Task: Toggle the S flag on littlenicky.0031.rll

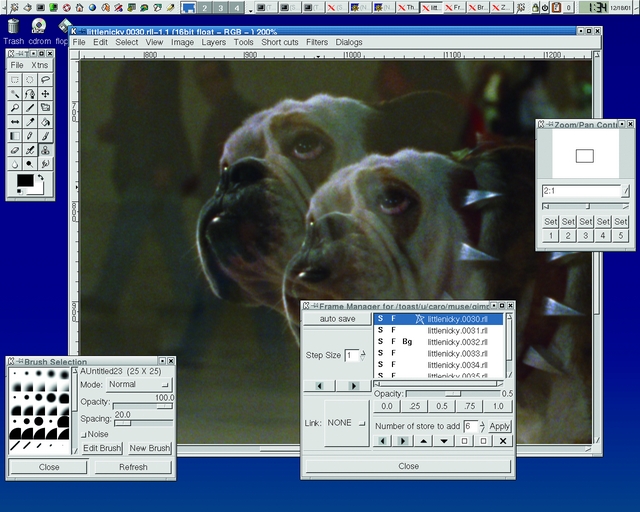Action: tap(380, 330)
